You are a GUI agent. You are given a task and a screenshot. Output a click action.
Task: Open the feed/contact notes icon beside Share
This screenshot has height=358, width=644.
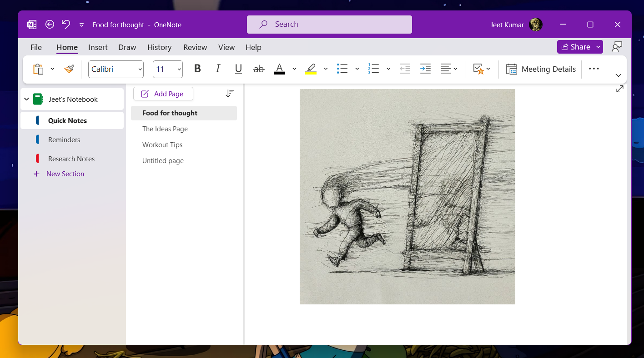[x=617, y=47]
